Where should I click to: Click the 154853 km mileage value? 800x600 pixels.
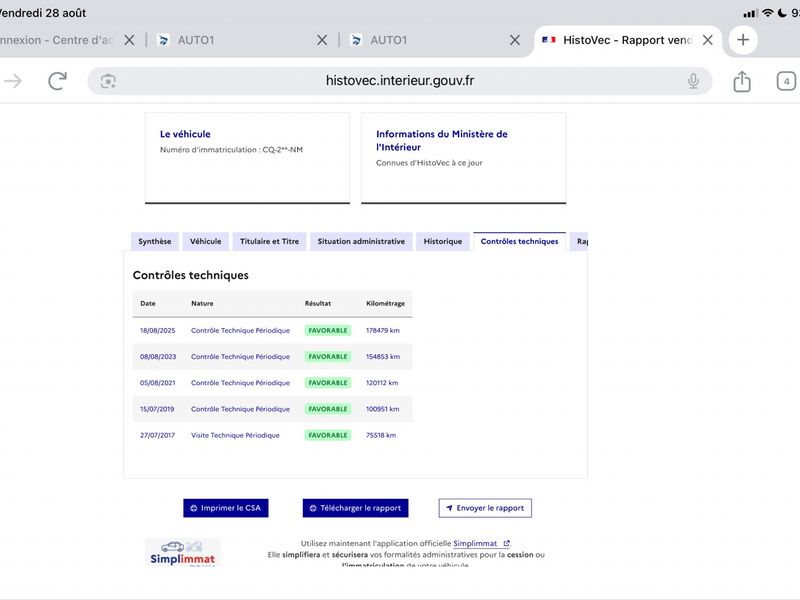pos(383,357)
